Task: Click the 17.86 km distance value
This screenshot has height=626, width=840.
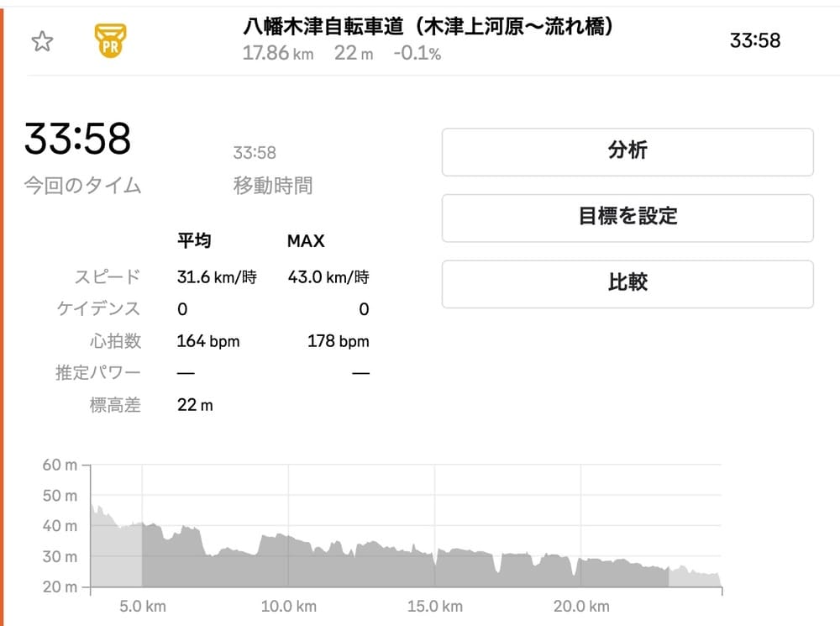Action: (278, 54)
